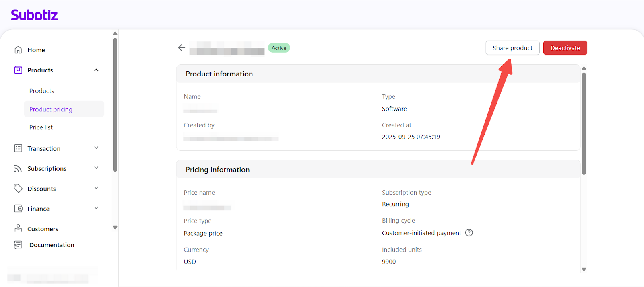Click the Discounts tag icon
Viewport: 644px width, 287px height.
pyautogui.click(x=18, y=188)
